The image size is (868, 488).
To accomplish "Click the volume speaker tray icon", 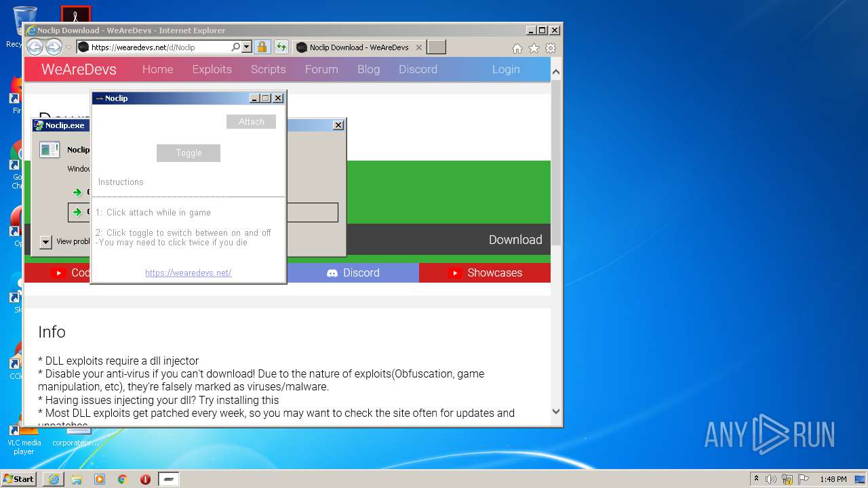I will point(771,479).
